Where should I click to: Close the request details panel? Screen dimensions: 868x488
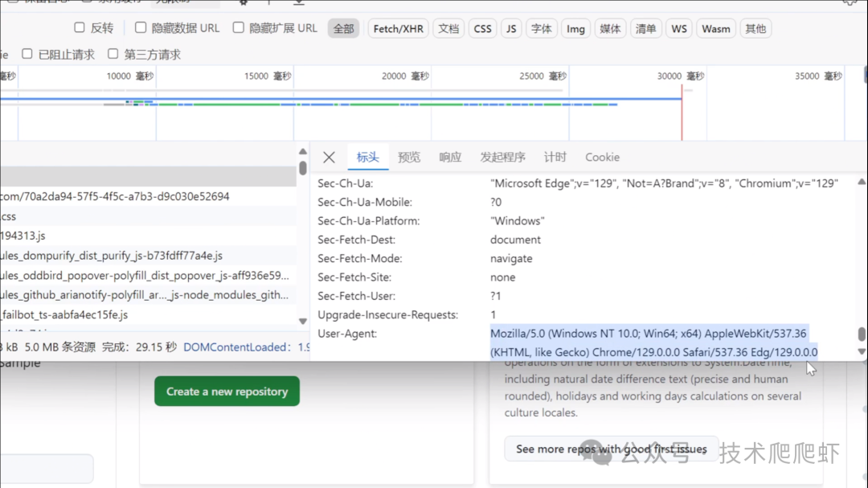(329, 158)
